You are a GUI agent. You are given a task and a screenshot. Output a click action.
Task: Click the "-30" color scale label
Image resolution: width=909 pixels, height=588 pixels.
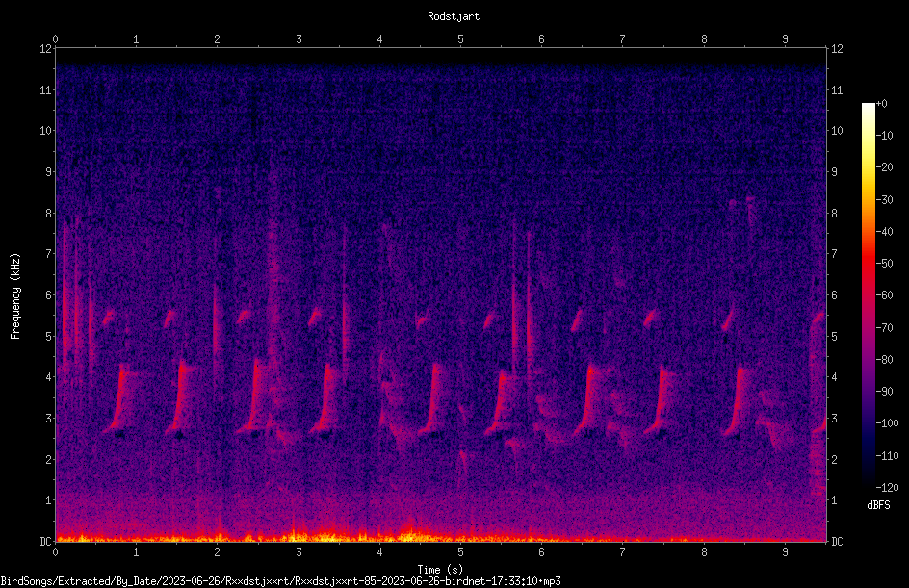pos(884,200)
